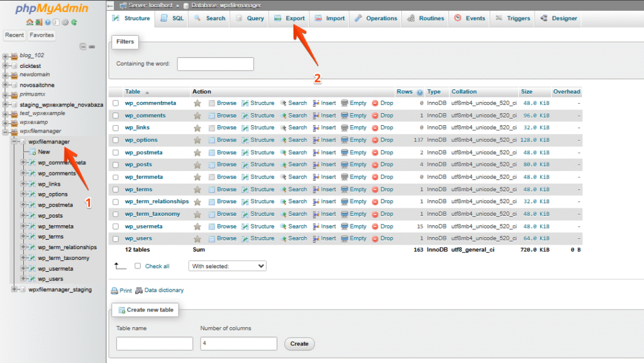Click the Rows help question-mark icon
Image resolution: width=644 pixels, height=363 pixels.
(x=419, y=92)
